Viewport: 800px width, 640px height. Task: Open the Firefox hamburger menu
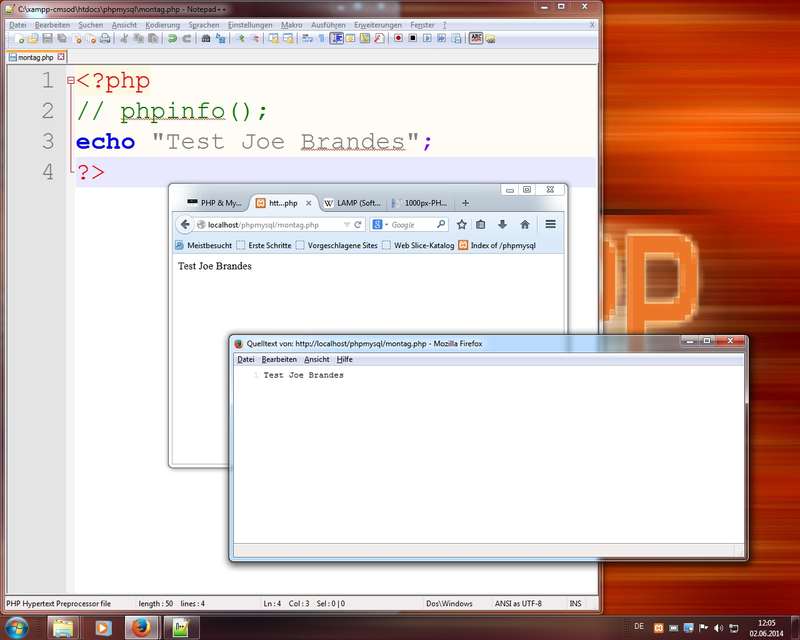tap(550, 225)
